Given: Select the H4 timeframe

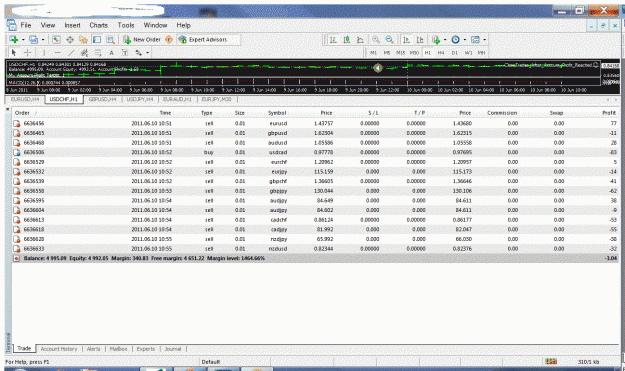Looking at the screenshot, I should [x=441, y=53].
